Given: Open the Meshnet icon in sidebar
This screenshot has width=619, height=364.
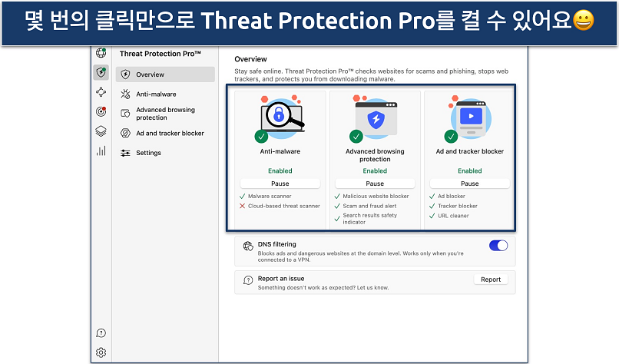Looking at the screenshot, I should (101, 92).
